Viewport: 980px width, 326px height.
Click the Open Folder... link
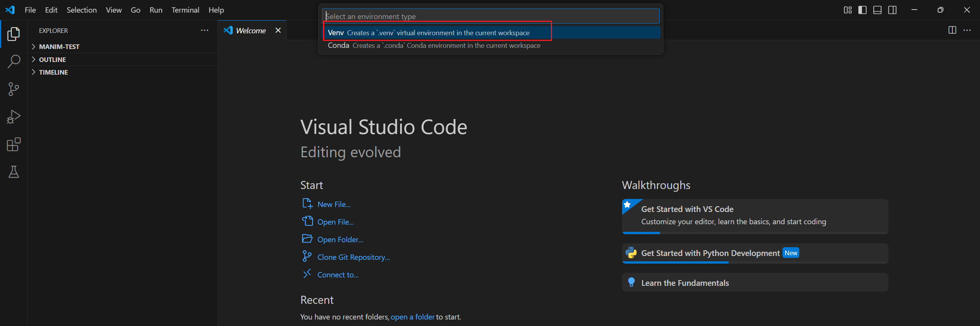pyautogui.click(x=340, y=240)
